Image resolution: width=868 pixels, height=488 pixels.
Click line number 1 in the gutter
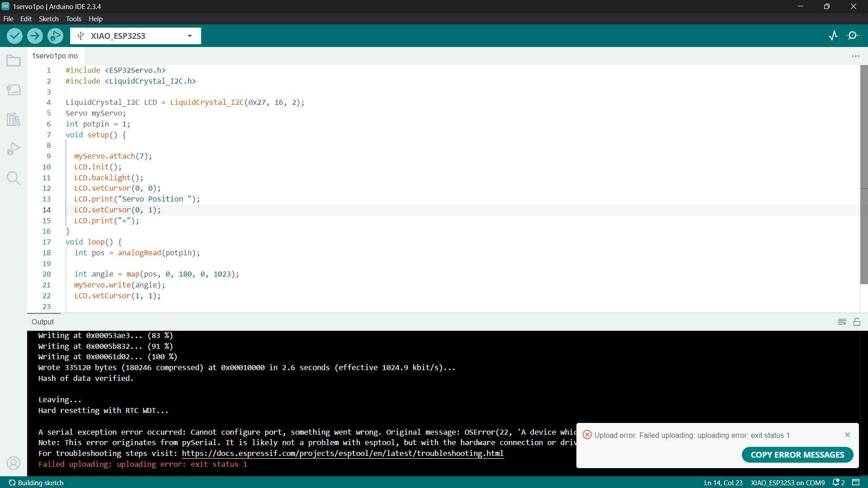49,70
